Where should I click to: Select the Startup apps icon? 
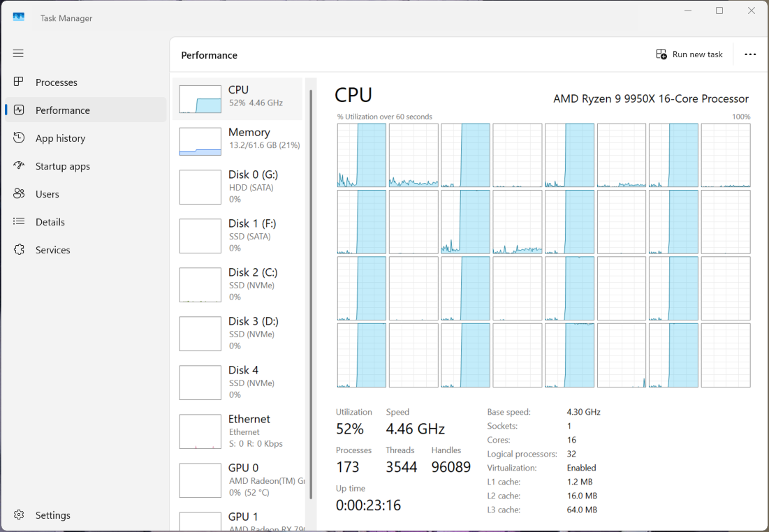[19, 165]
